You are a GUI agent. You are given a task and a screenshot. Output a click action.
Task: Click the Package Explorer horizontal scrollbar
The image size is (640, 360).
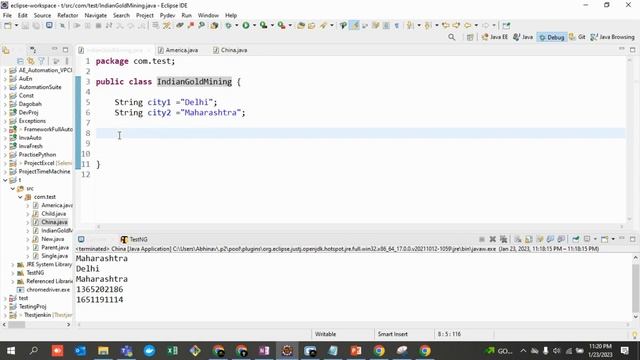coord(17,324)
